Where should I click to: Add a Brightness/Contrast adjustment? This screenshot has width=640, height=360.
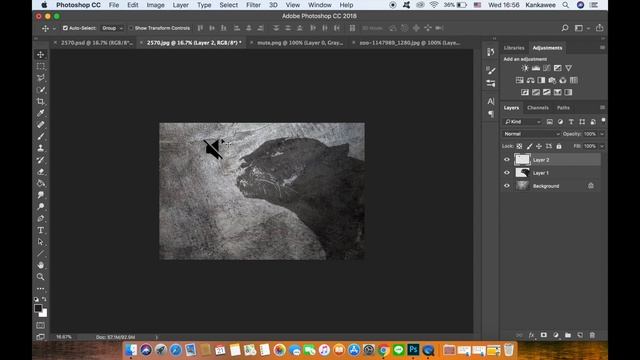[525, 68]
